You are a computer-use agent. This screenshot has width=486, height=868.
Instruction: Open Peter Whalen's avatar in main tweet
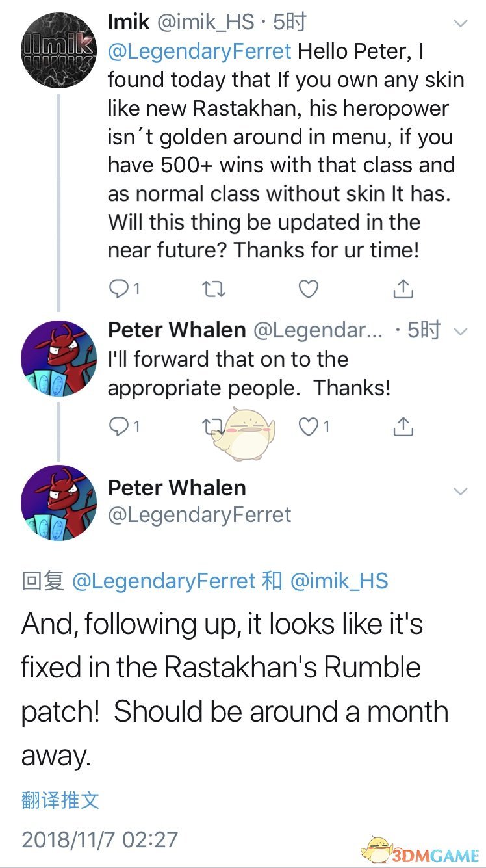coord(59,503)
